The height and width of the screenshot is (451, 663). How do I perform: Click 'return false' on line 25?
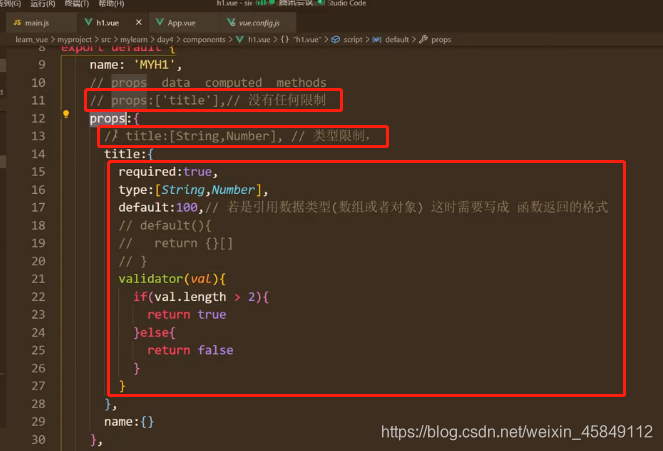190,350
